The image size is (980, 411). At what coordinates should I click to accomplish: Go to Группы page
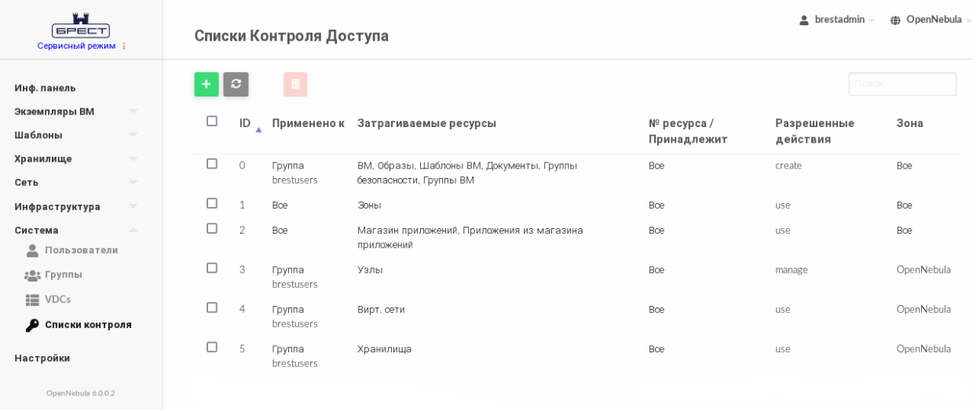(x=64, y=276)
